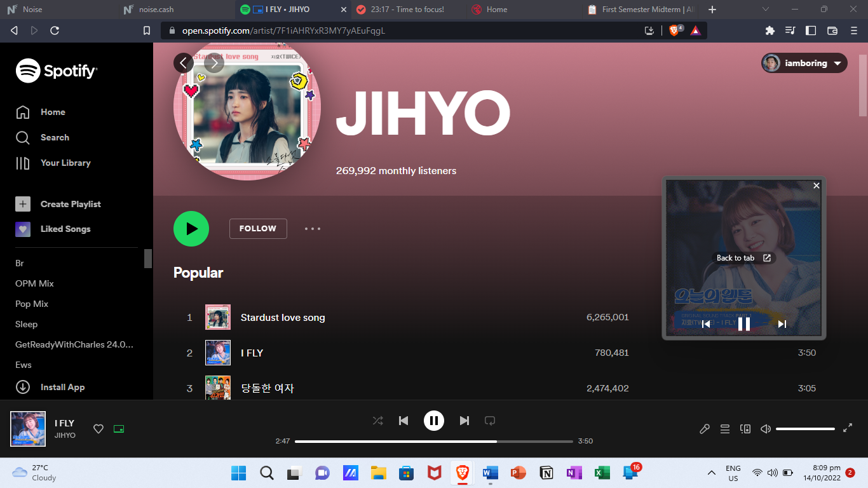
Task: Open browser tab search dropdown arrow
Action: [765, 10]
